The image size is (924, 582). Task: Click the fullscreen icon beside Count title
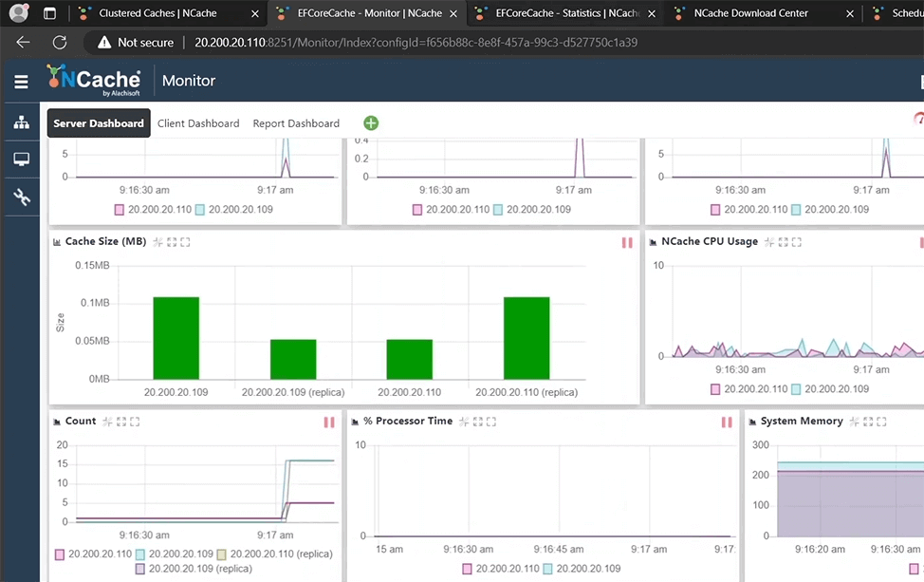coord(135,422)
